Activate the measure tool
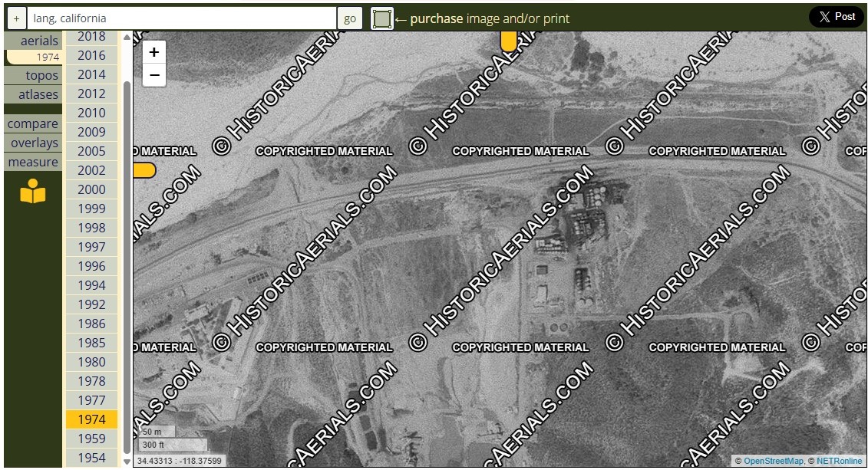 [33, 162]
